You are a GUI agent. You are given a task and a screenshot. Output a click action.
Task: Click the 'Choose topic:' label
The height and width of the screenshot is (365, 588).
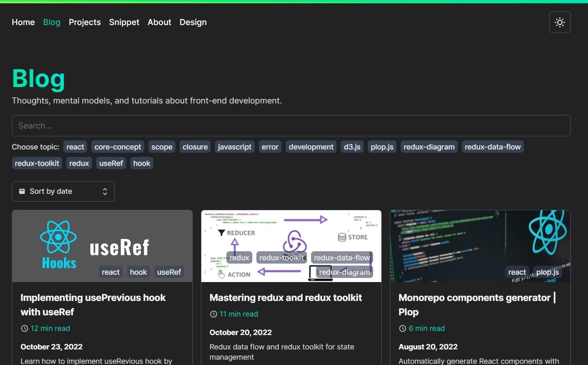(35, 147)
